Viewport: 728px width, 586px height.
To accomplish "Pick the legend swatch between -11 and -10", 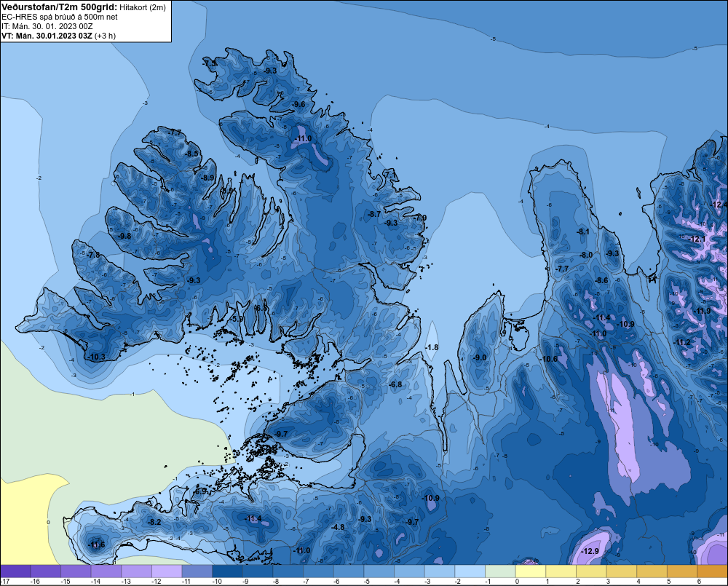I will tap(197, 571).
